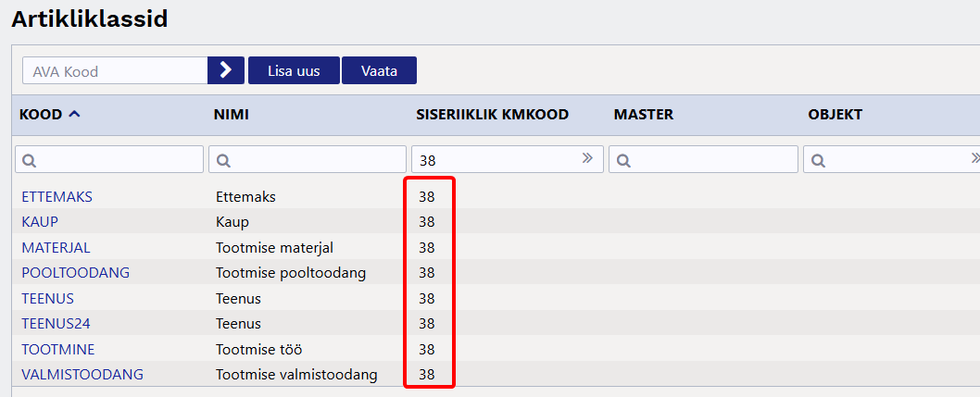The width and height of the screenshot is (980, 397).
Task: Open the POOLTOODANG article class link
Action: [76, 273]
